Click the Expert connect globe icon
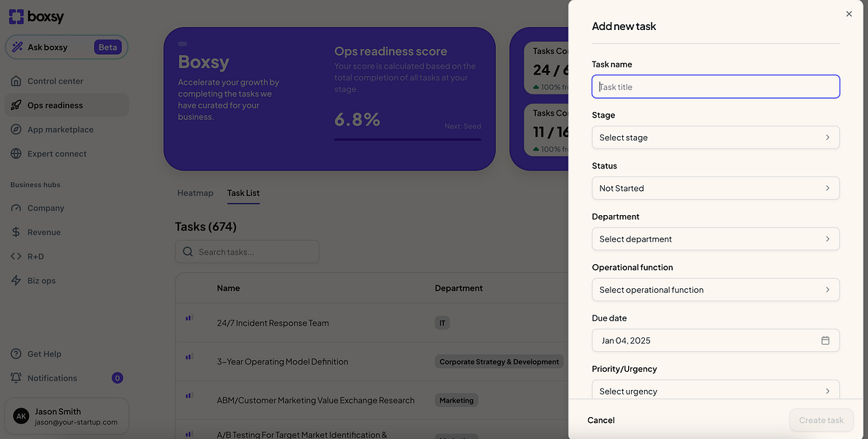Screen dimensions: 868x439 pyautogui.click(x=16, y=154)
